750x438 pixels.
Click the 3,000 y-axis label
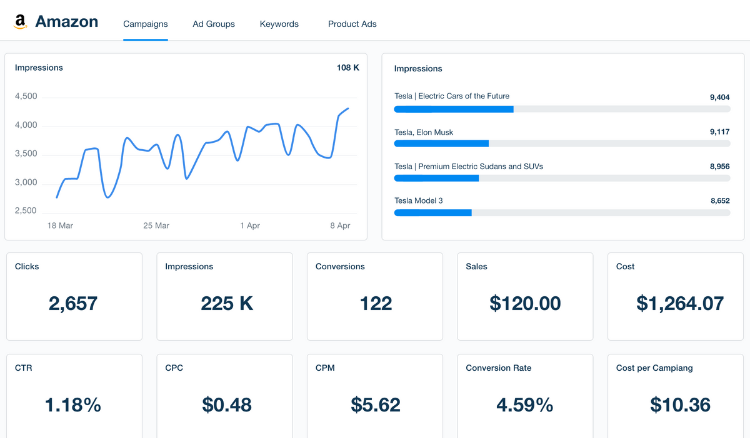point(26,182)
